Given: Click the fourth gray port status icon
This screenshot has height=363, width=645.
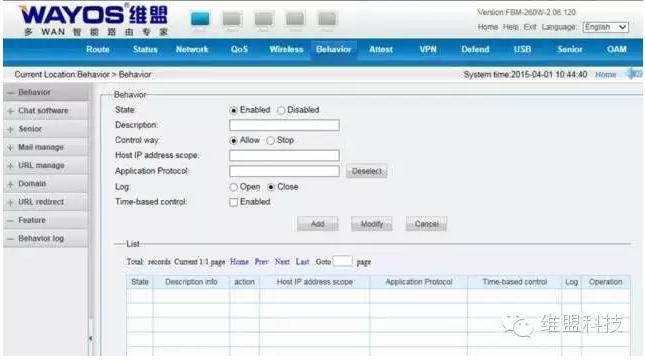Looking at the screenshot, I should click(x=295, y=19).
